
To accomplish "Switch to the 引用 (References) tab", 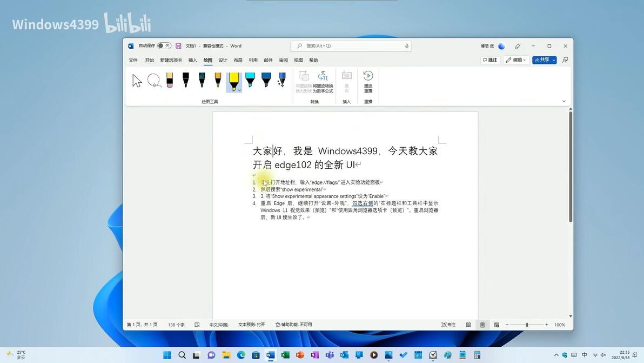I will 253,60.
